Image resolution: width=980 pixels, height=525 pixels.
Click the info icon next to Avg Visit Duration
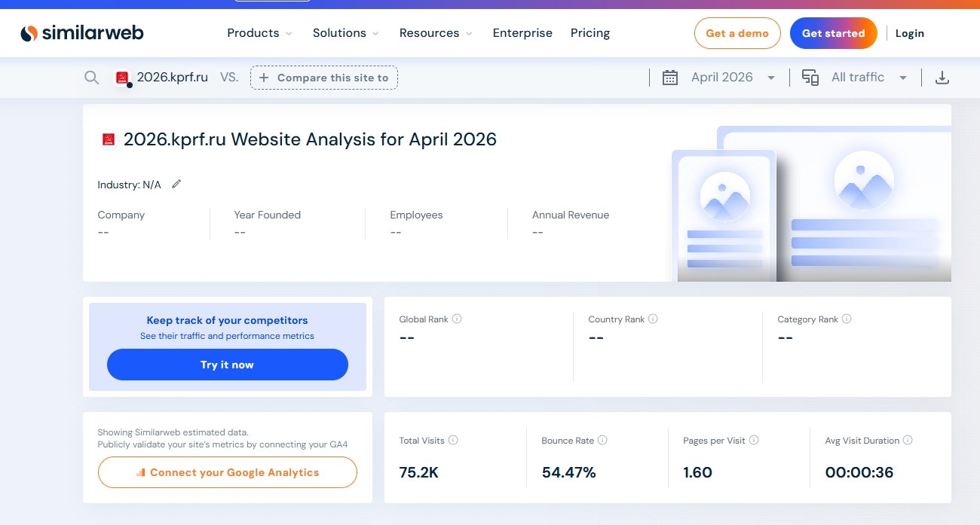coord(908,440)
